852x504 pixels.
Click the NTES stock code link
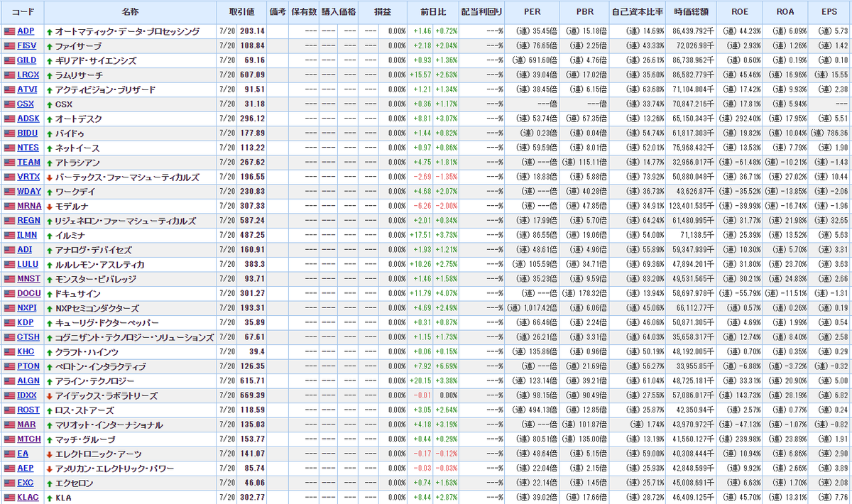click(x=27, y=148)
